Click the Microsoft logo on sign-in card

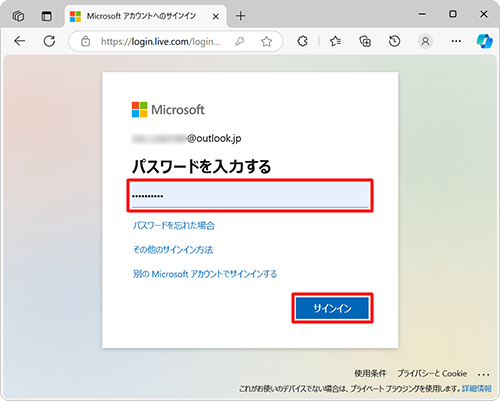[x=168, y=110]
